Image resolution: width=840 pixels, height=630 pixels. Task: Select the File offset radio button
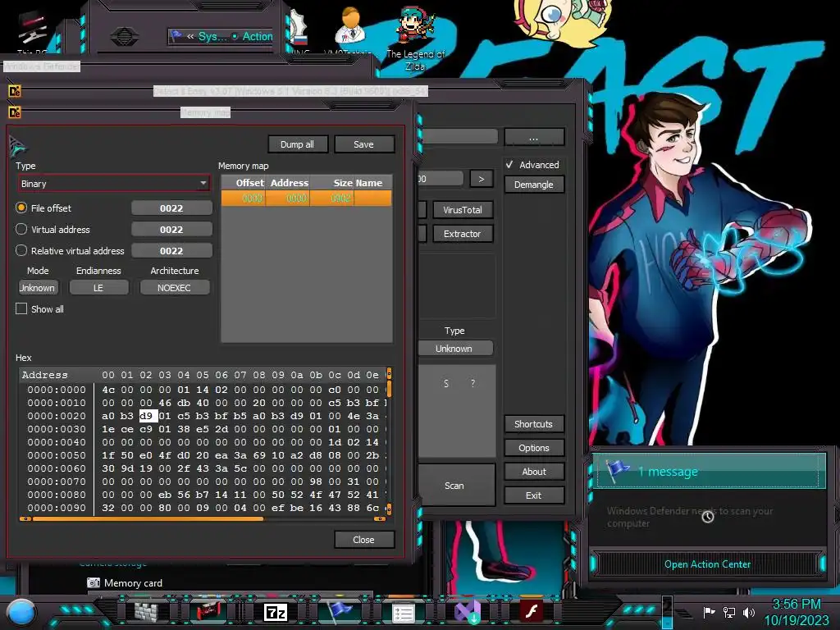[x=21, y=208]
